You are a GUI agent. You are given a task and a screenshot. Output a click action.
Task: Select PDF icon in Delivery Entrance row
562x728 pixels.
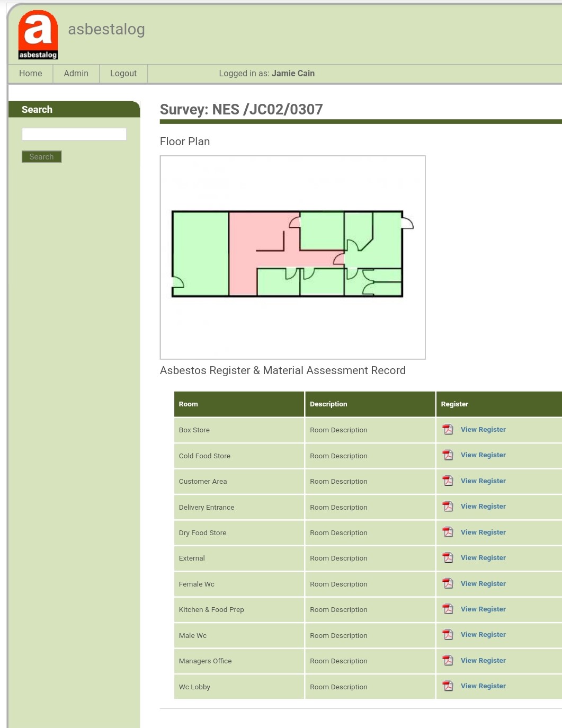click(x=448, y=507)
